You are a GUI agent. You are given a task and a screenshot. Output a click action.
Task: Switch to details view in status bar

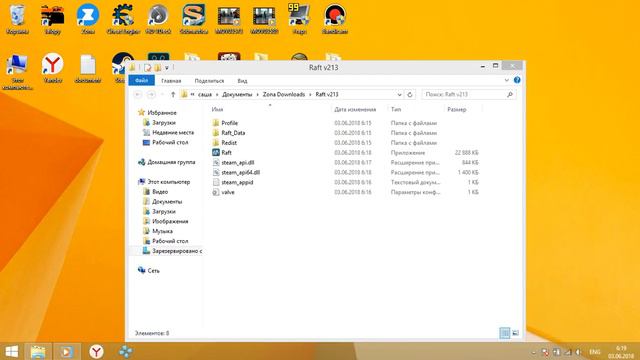504,333
